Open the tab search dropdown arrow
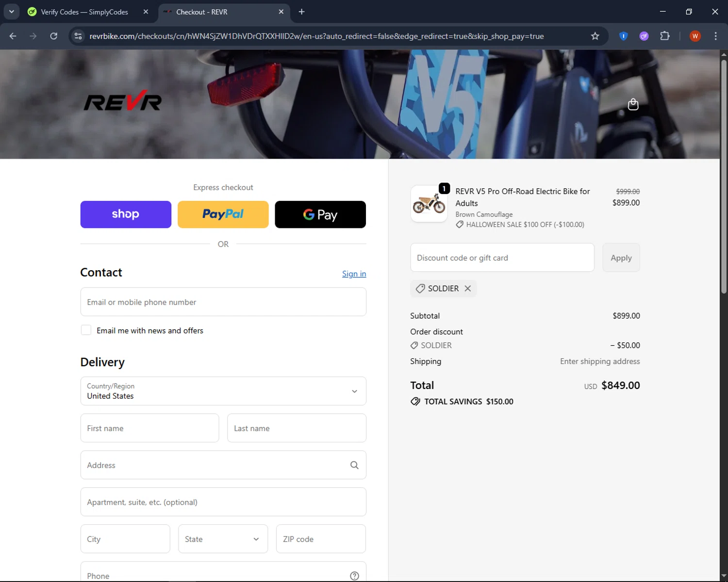This screenshot has height=582, width=728. [x=11, y=12]
